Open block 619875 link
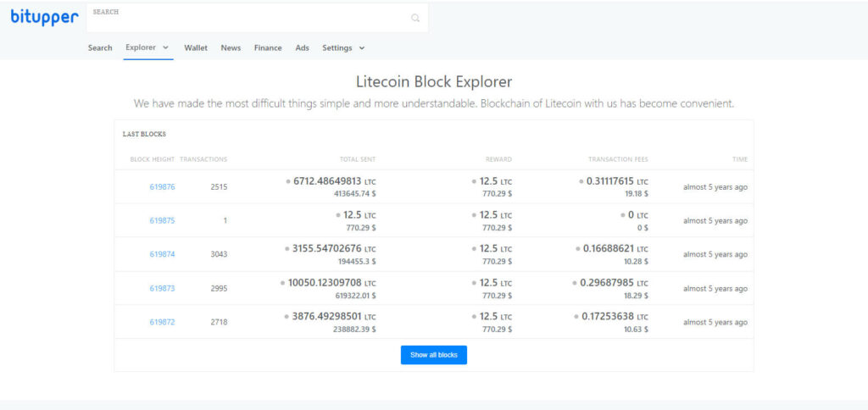The width and height of the screenshot is (868, 410). click(x=162, y=221)
